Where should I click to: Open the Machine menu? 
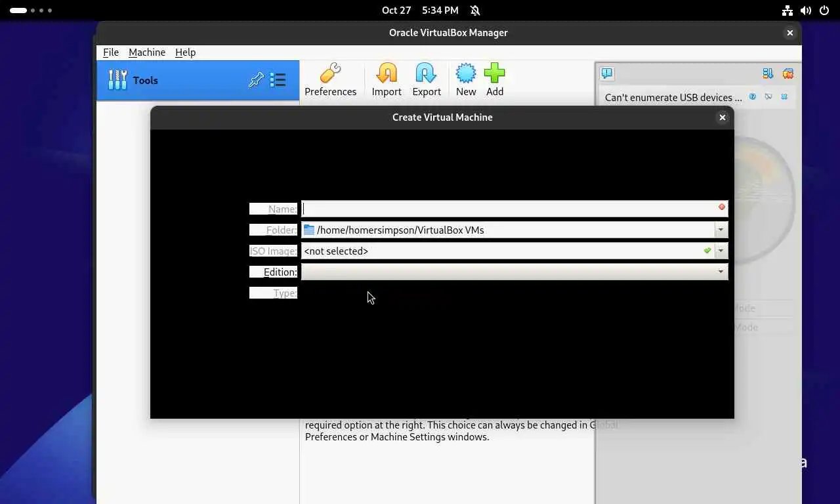[147, 52]
